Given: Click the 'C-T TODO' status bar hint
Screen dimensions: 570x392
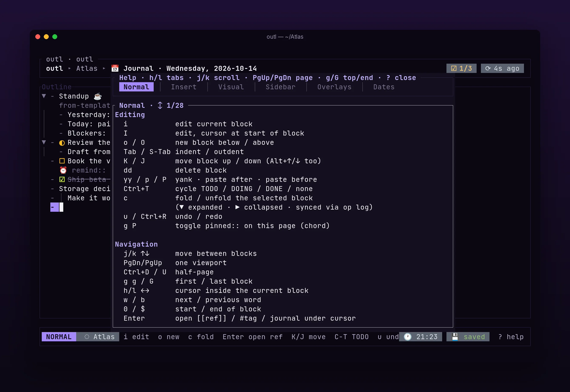Looking at the screenshot, I should [x=352, y=337].
